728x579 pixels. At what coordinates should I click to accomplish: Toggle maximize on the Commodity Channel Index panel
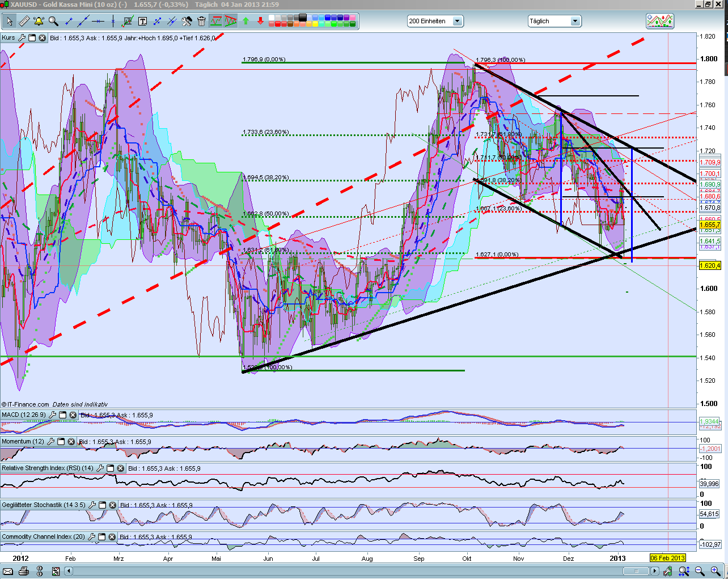(102, 536)
